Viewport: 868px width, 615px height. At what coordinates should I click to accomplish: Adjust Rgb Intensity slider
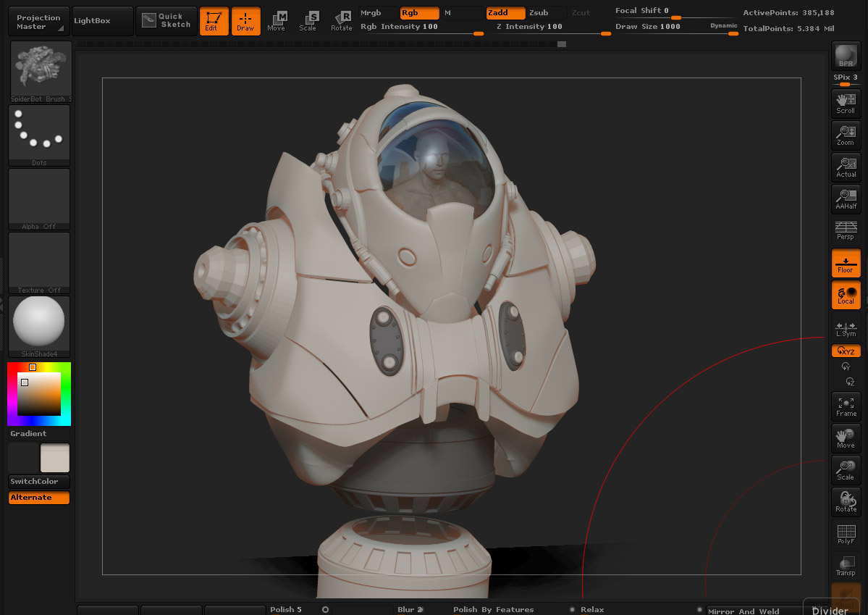tap(421, 28)
